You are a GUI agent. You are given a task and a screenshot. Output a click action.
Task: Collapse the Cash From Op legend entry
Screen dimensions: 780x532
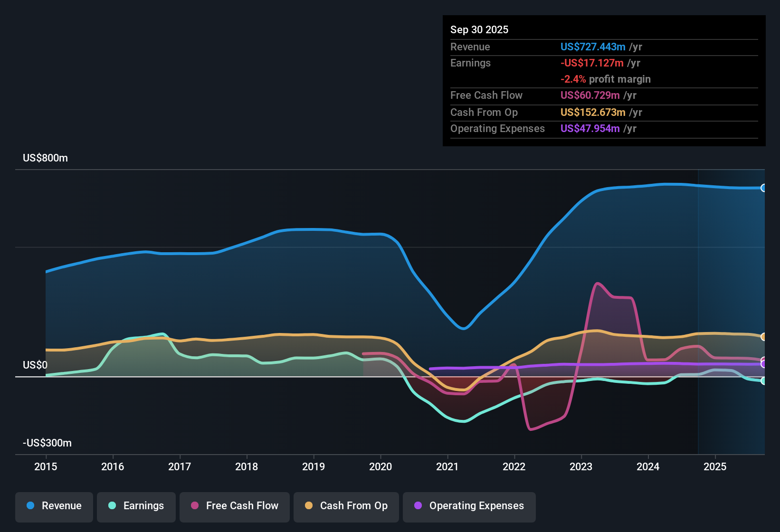[346, 506]
